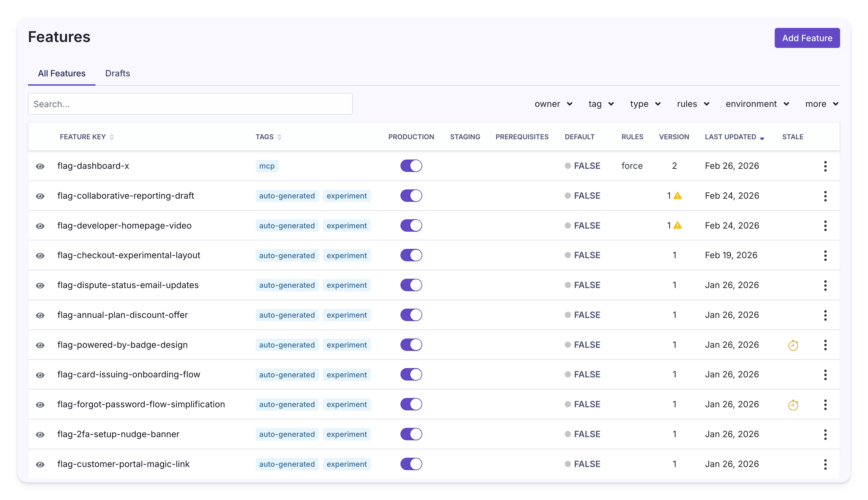This screenshot has height=500, width=868.
Task: Toggle production switch for flag-dashboard-x
Action: pos(411,166)
